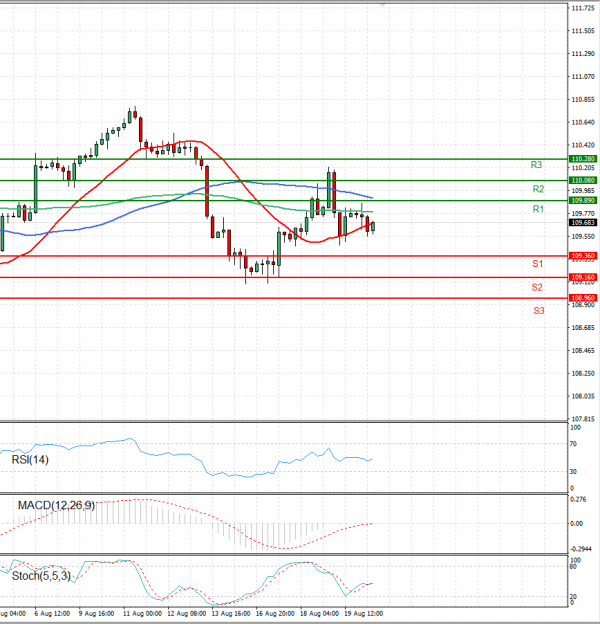Click the MACD -0.2944 scale value
Image resolution: width=600 pixels, height=624 pixels.
coord(581,549)
